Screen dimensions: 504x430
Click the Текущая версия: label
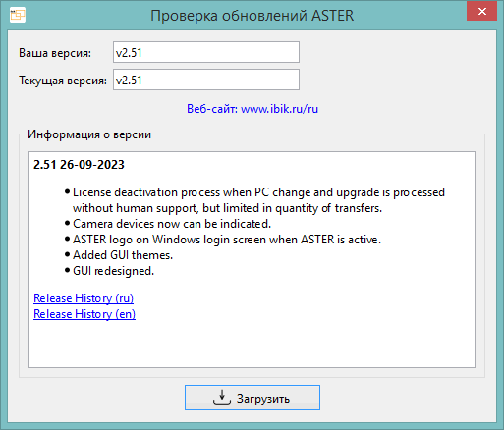click(x=63, y=81)
